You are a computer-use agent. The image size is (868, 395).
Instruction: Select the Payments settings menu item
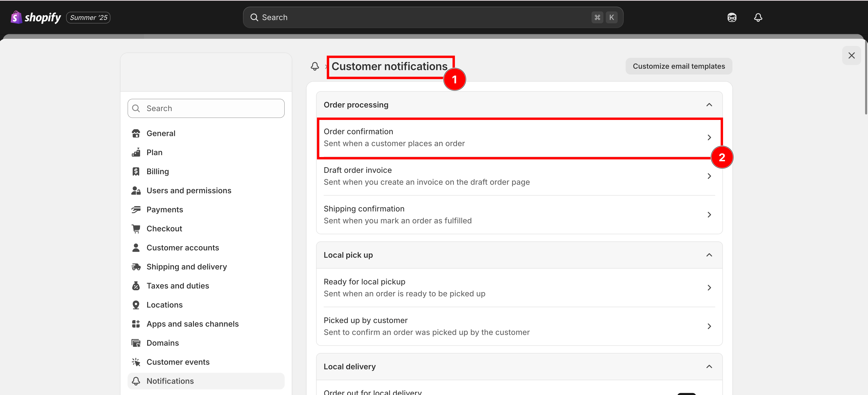click(206, 209)
